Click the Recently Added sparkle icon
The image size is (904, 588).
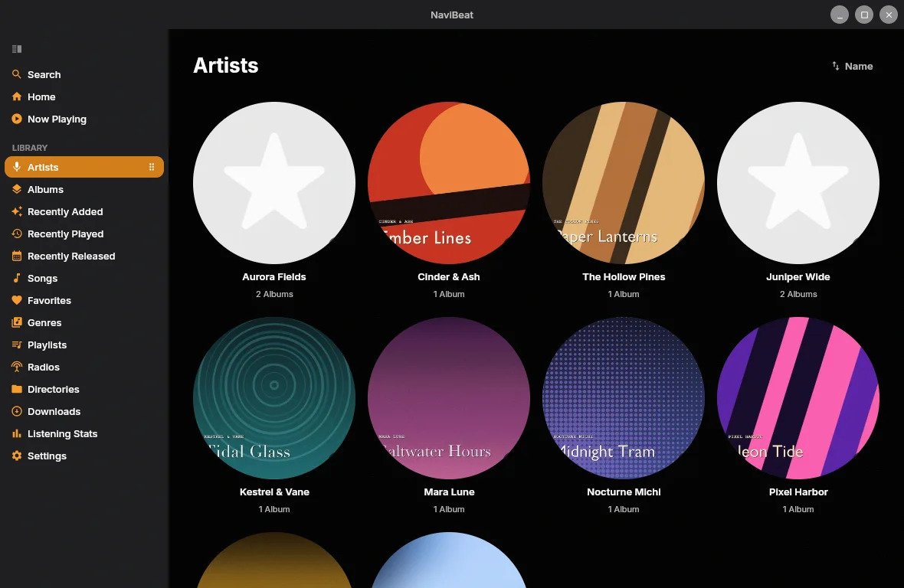17,211
